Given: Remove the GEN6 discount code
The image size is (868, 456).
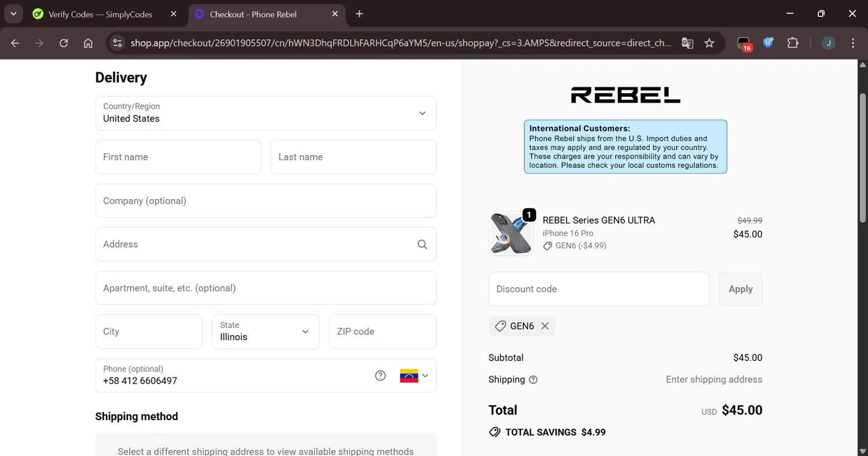Looking at the screenshot, I should click(x=545, y=326).
